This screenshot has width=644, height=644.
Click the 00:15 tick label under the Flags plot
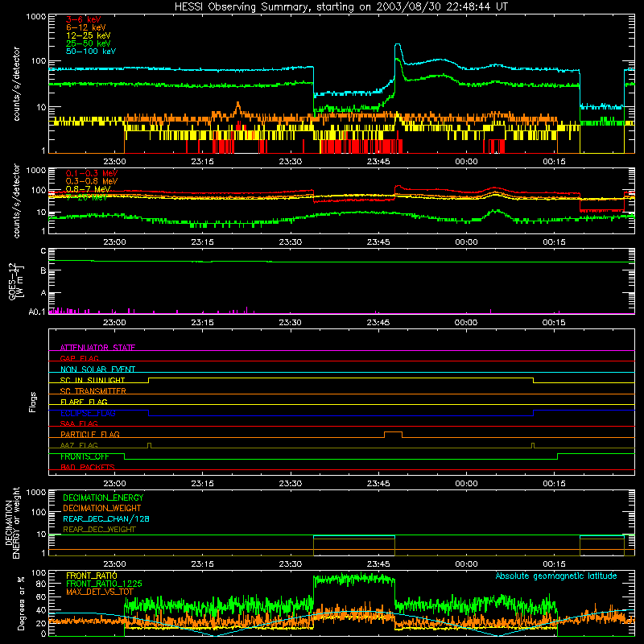pos(554,484)
